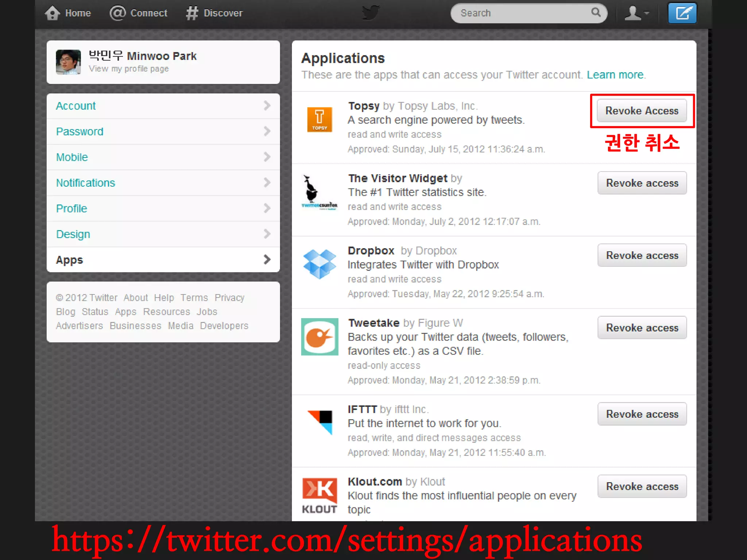Click the Topsy app name
This screenshot has height=560, width=747.
click(x=364, y=106)
